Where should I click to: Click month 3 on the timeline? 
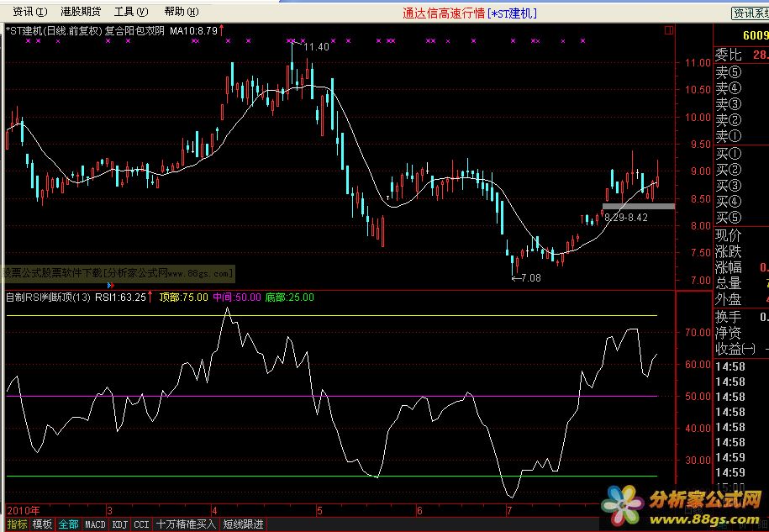coord(110,511)
